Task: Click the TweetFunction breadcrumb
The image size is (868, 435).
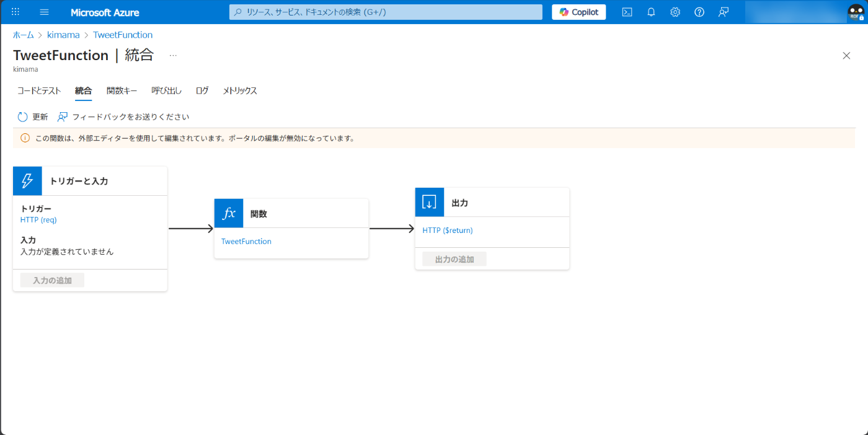Action: click(123, 35)
